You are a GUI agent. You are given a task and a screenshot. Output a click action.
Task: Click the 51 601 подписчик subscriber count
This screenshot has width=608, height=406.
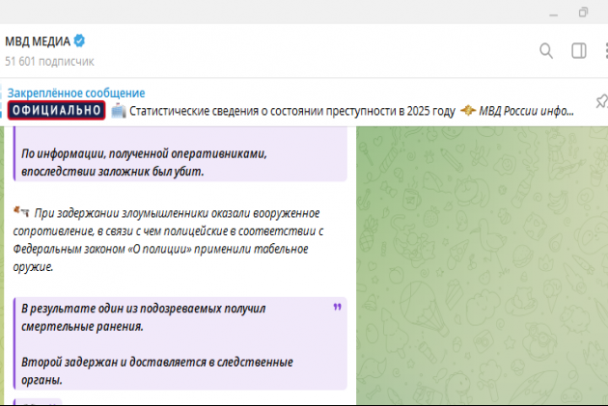point(49,61)
